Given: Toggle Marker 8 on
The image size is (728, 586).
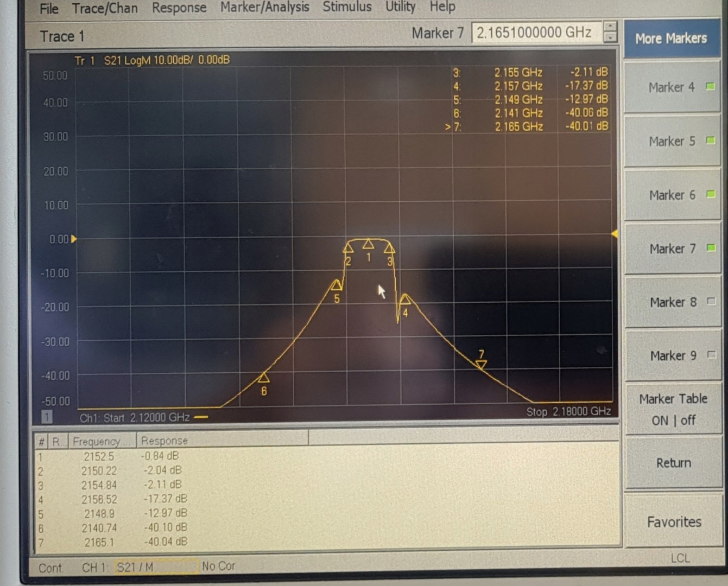Looking at the screenshot, I should [673, 302].
